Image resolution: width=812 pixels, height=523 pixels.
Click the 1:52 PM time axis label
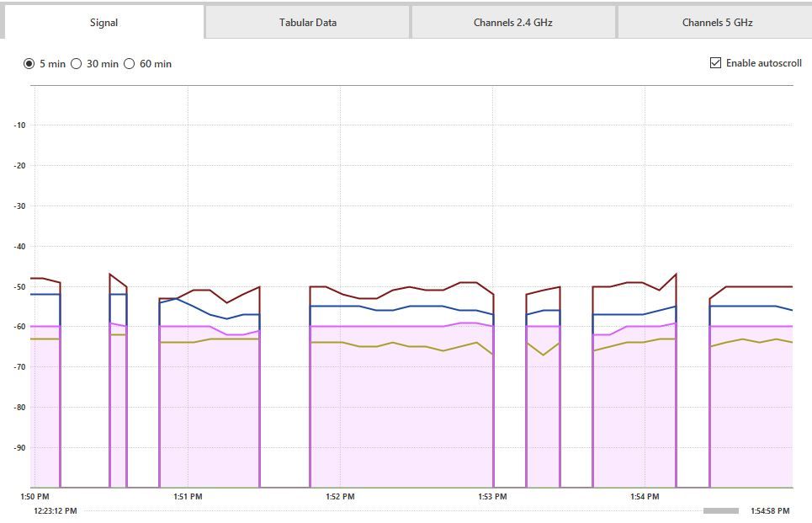[x=340, y=497]
